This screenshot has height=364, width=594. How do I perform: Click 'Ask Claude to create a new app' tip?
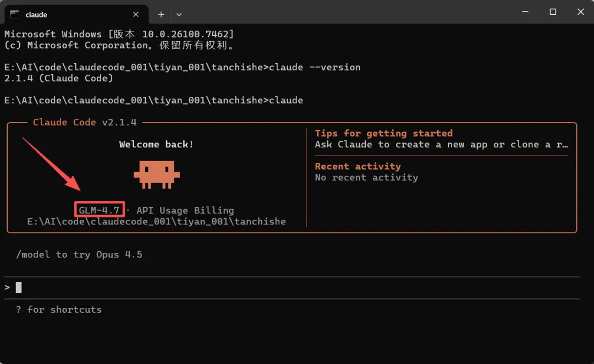[441, 144]
